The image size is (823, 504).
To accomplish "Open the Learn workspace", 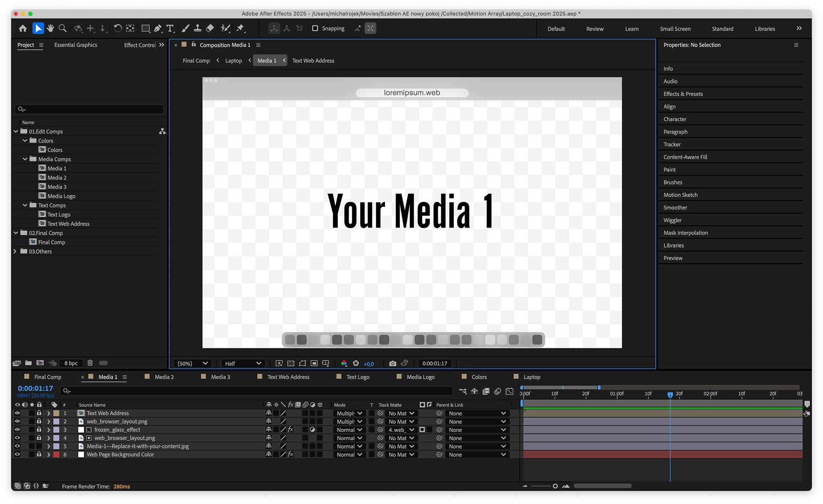I will 631,29.
